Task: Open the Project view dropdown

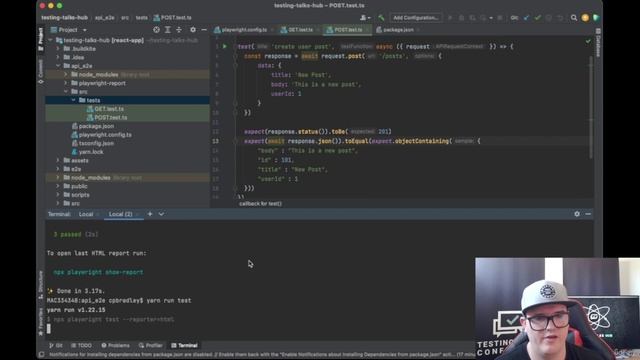Action: pos(68,30)
